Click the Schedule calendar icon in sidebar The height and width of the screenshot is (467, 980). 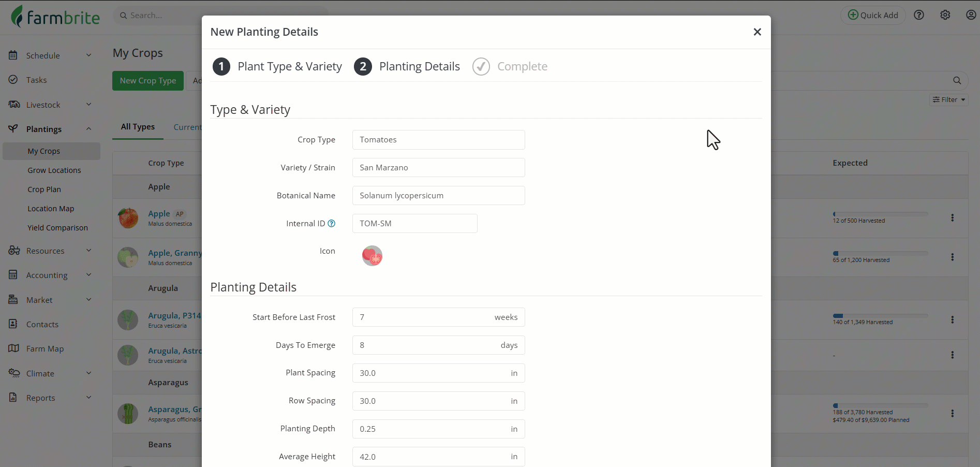[x=13, y=55]
